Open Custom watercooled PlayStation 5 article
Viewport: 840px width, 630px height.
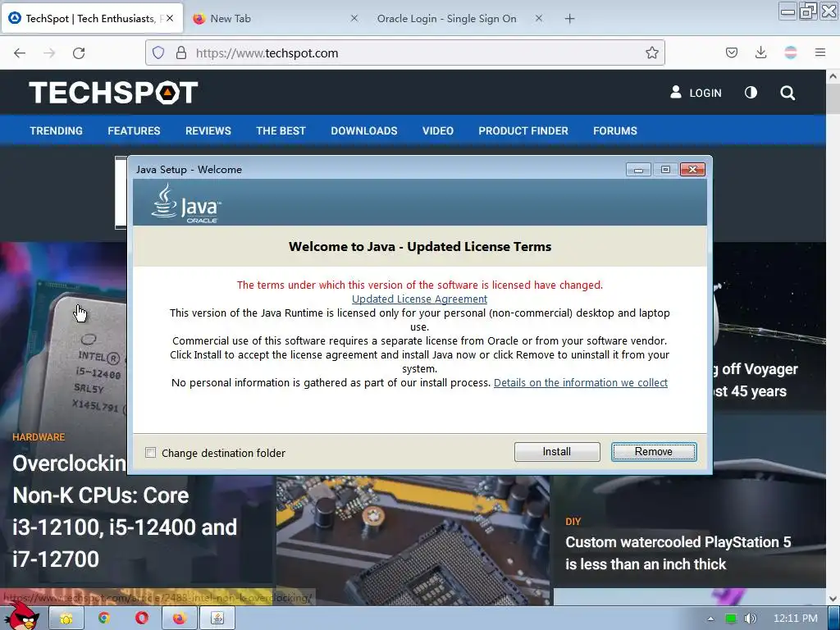coord(678,553)
